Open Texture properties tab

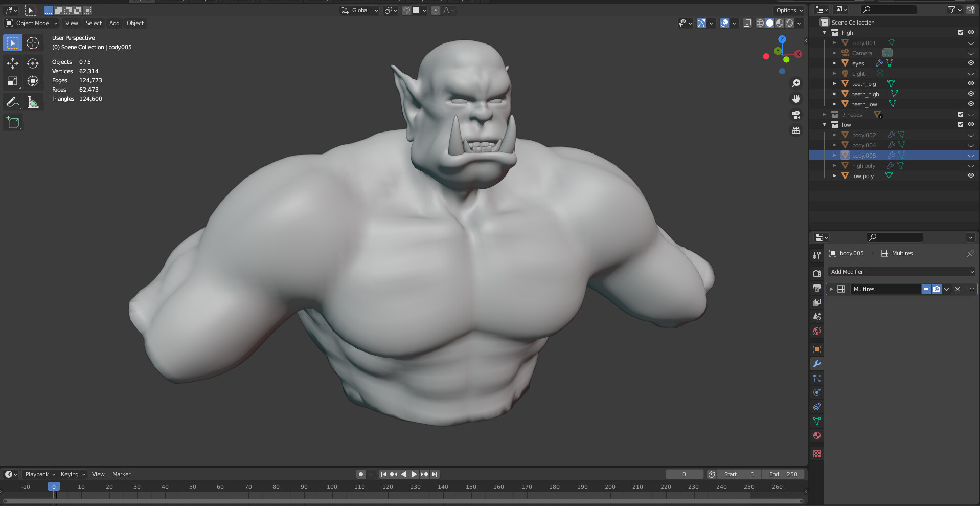click(817, 454)
